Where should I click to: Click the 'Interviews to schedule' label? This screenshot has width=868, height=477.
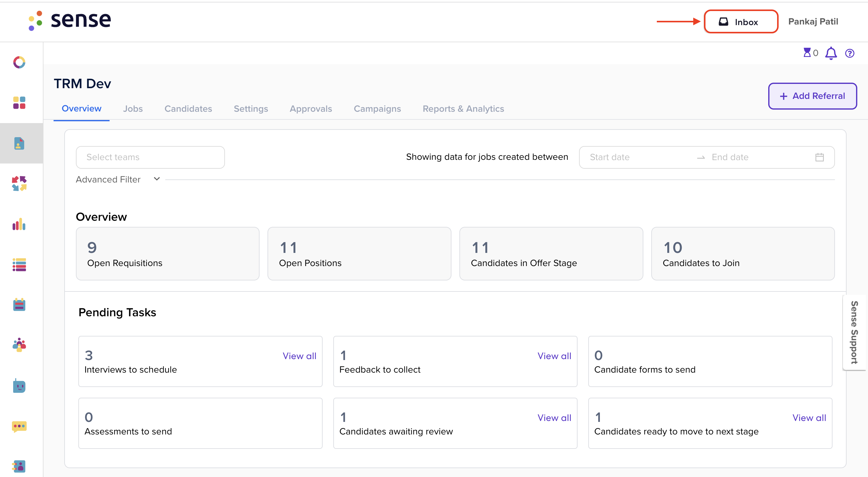coord(130,370)
